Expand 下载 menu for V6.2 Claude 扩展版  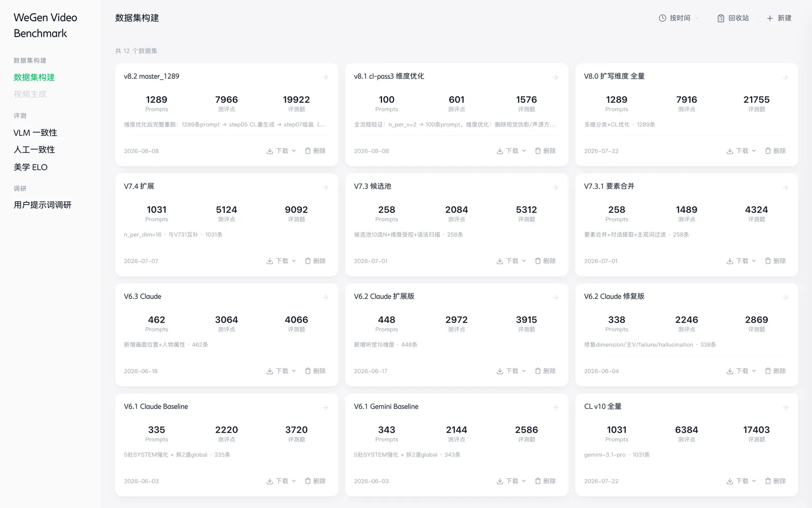tap(511, 371)
